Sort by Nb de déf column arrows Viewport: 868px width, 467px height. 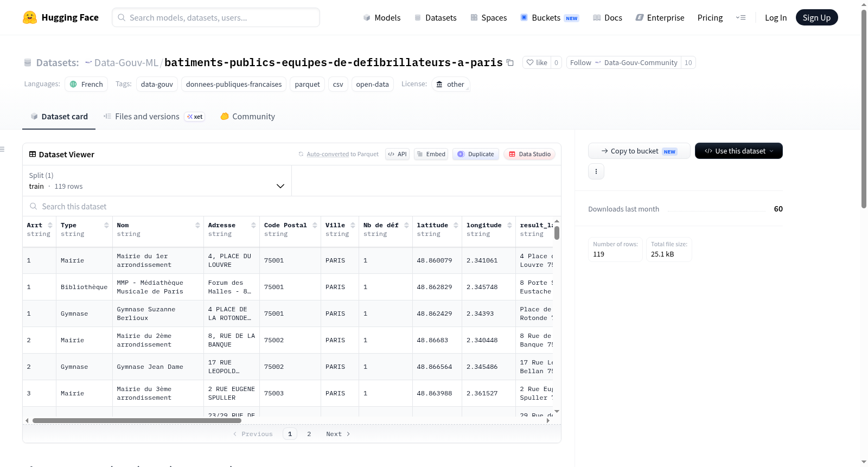406,225
